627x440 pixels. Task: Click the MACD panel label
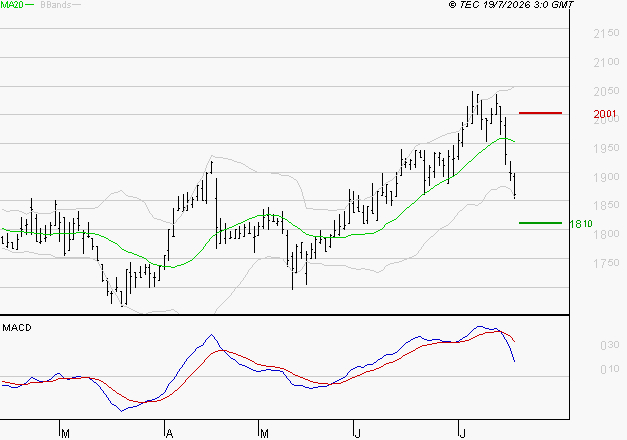17,328
